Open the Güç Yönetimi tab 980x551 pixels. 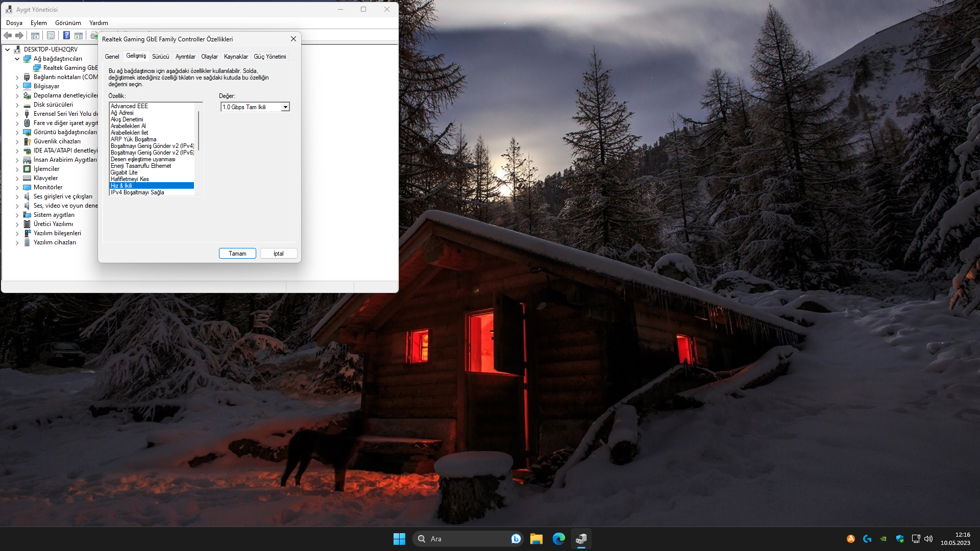[269, 57]
